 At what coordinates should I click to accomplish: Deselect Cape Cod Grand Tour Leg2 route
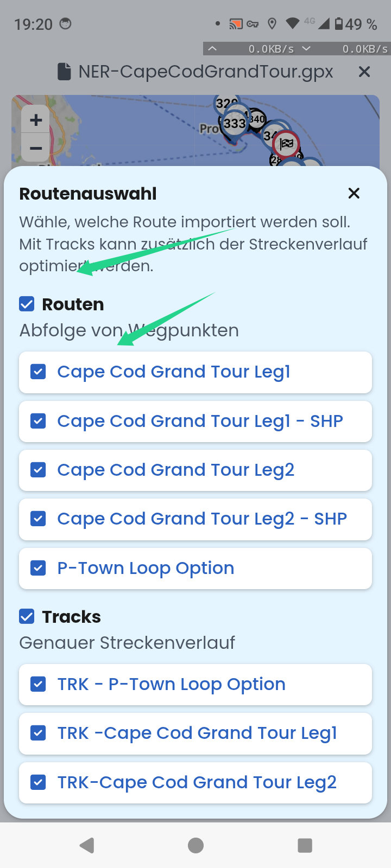tap(195, 470)
